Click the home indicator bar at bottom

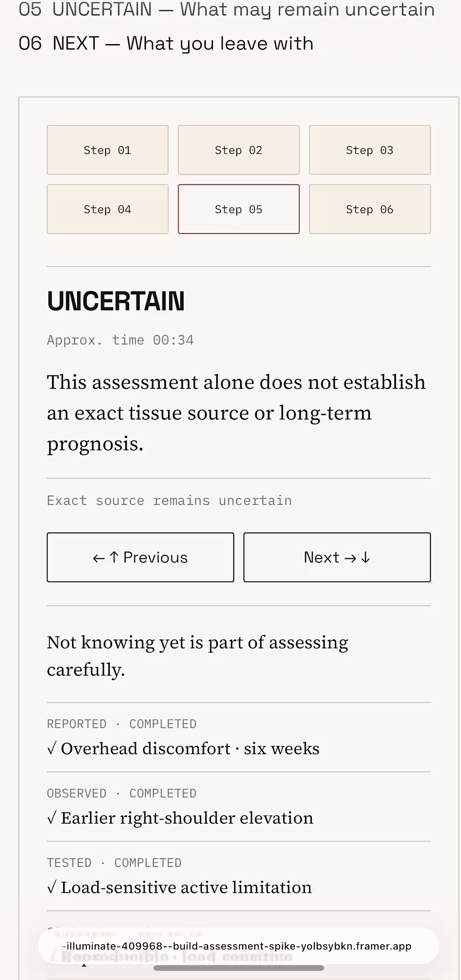click(x=239, y=968)
